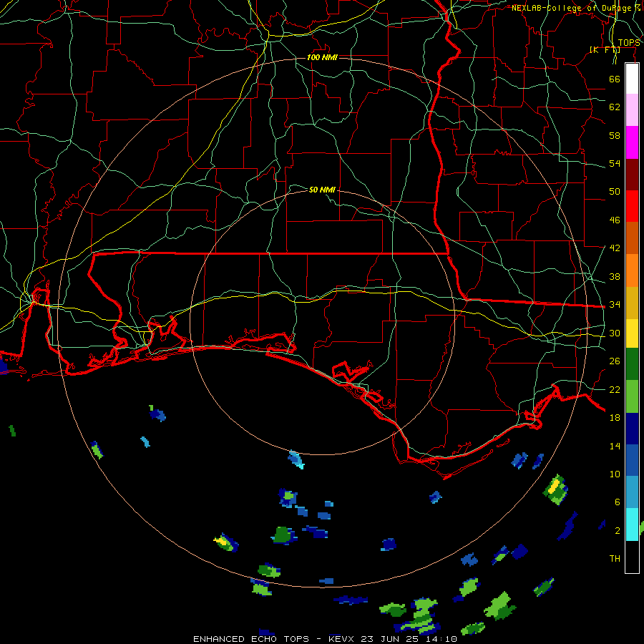Screen dimensions: 644x644
Task: Click the 'TH' threshold legend label
Action: pyautogui.click(x=615, y=558)
